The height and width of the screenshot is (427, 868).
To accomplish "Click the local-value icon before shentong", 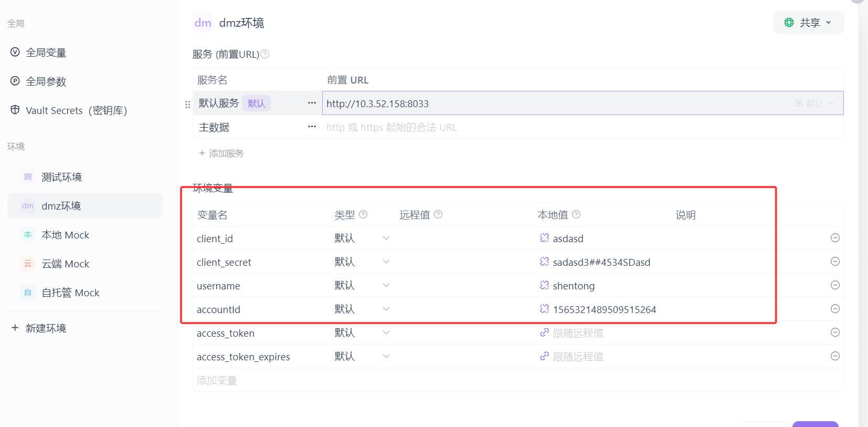I will pos(544,285).
